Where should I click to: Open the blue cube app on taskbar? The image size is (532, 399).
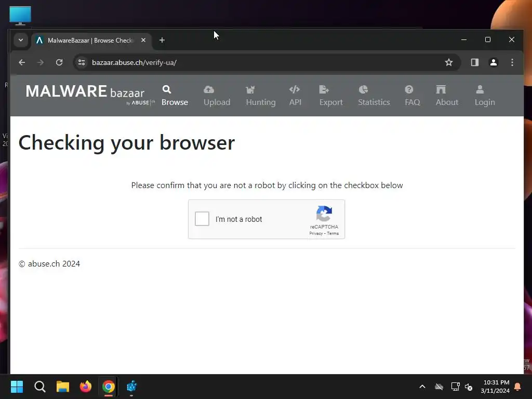tap(131, 387)
